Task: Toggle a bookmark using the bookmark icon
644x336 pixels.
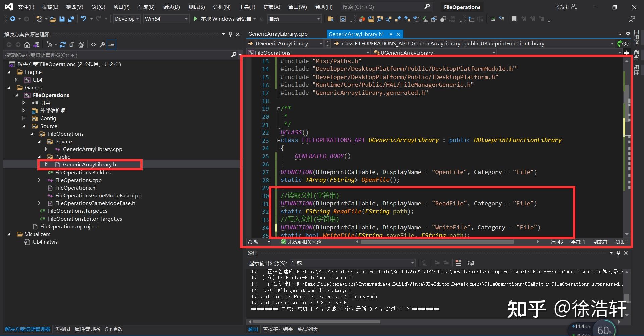Action: coord(514,19)
